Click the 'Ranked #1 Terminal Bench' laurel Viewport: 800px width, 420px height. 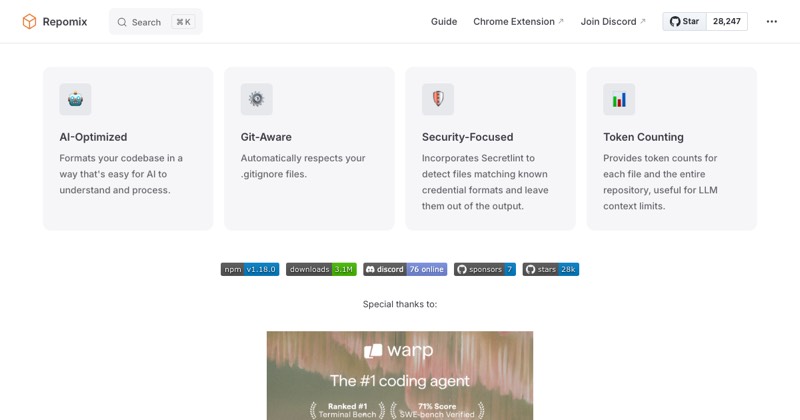pyautogui.click(x=347, y=410)
